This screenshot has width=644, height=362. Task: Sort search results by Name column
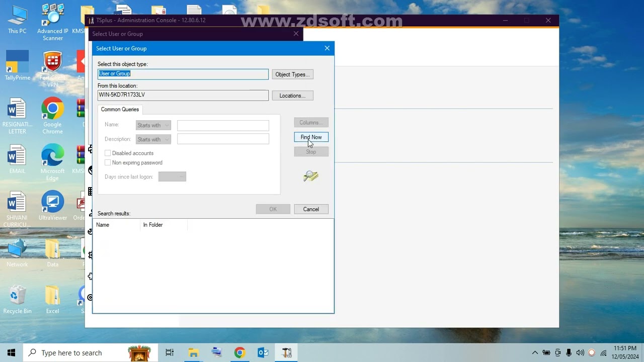point(116,225)
